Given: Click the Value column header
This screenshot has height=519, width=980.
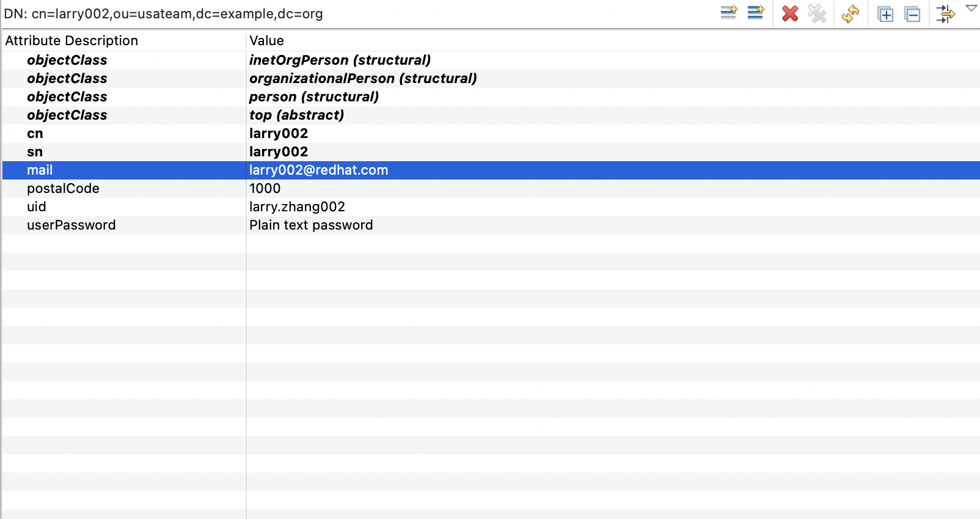Looking at the screenshot, I should 266,40.
